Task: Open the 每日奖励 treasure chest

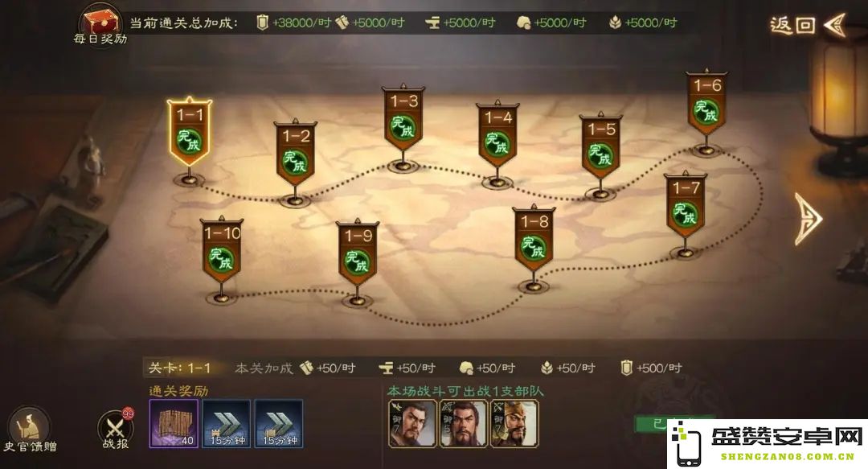Action: pyautogui.click(x=100, y=25)
